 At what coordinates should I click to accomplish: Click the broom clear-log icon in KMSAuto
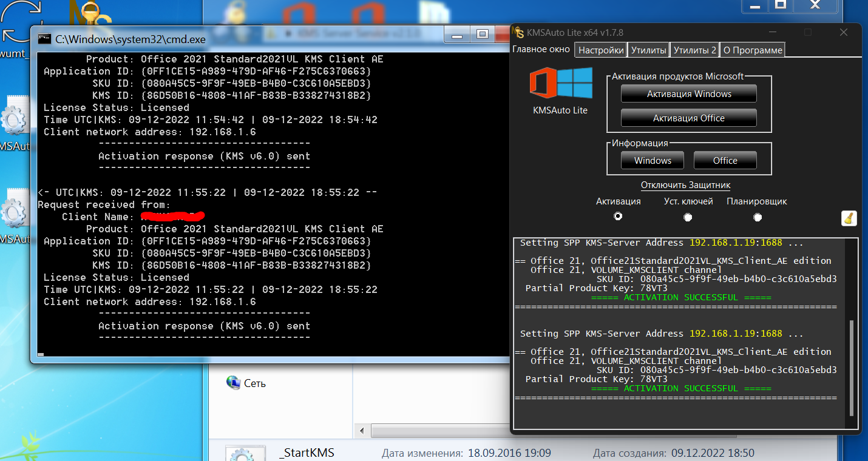click(x=849, y=218)
